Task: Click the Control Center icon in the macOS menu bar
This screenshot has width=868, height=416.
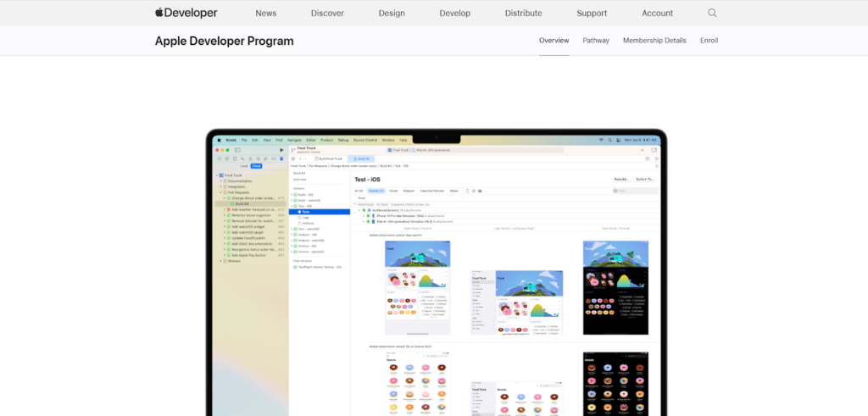Action: (618, 140)
